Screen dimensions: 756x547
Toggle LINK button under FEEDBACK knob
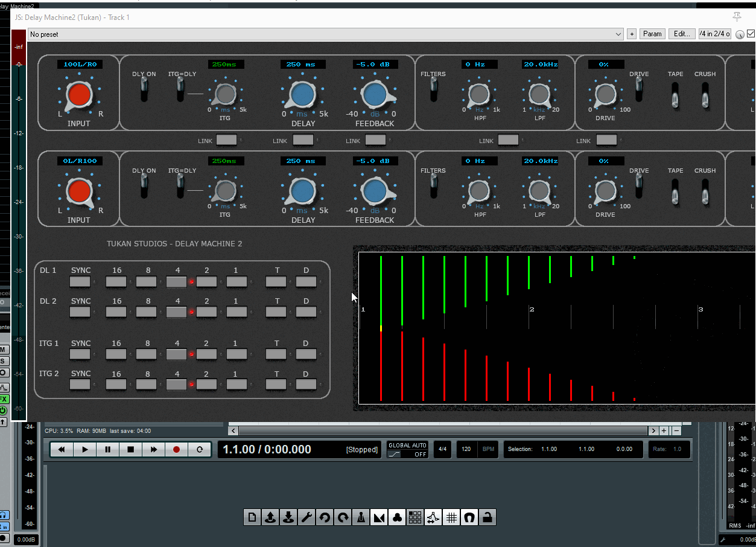(375, 140)
